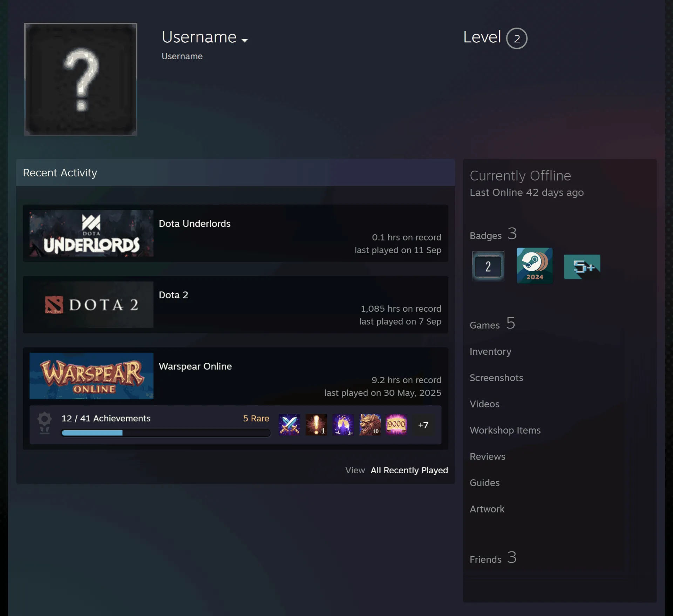View the exclamation mark achievement icon
Viewport: 673px width, 616px height.
[x=316, y=425]
